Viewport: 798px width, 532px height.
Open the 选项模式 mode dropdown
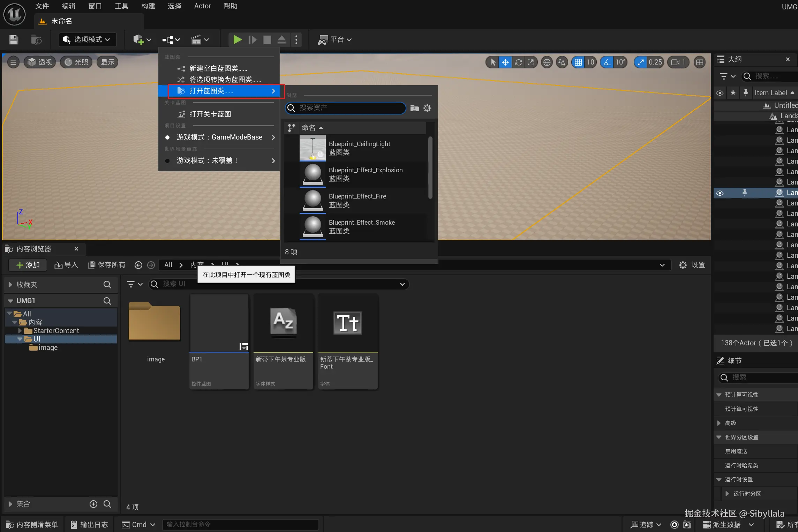[x=87, y=40]
